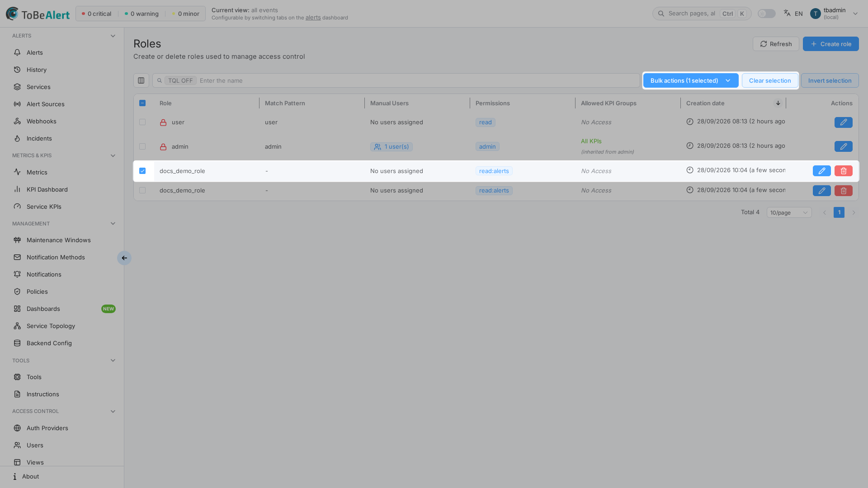Go to next page arrow
Viewport: 868px width, 488px height.
tap(854, 212)
